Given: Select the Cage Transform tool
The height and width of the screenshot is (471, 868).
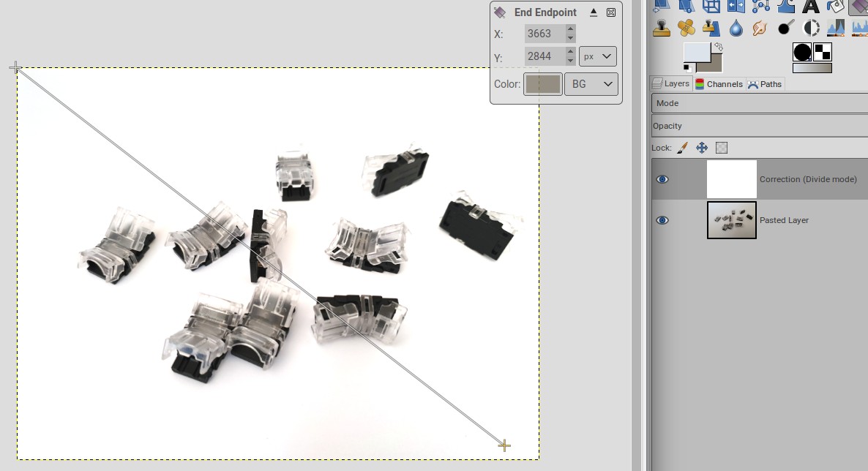Looking at the screenshot, I should pyautogui.click(x=761, y=6).
